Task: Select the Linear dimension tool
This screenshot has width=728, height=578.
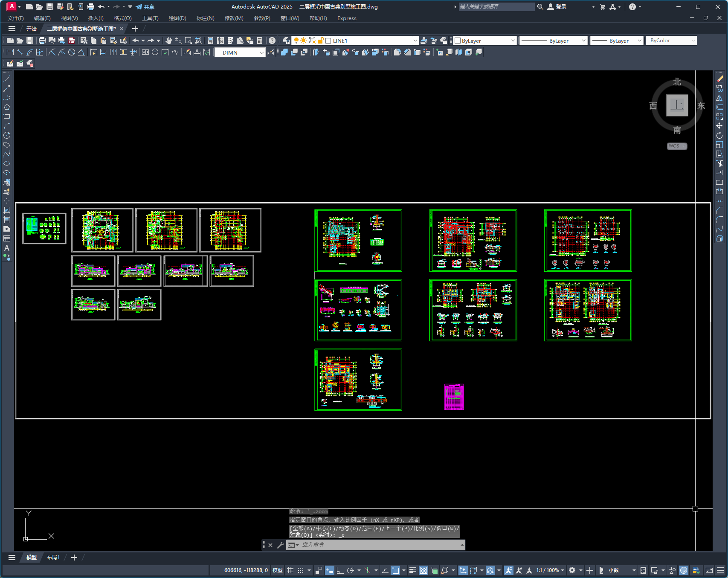Action: (10, 52)
